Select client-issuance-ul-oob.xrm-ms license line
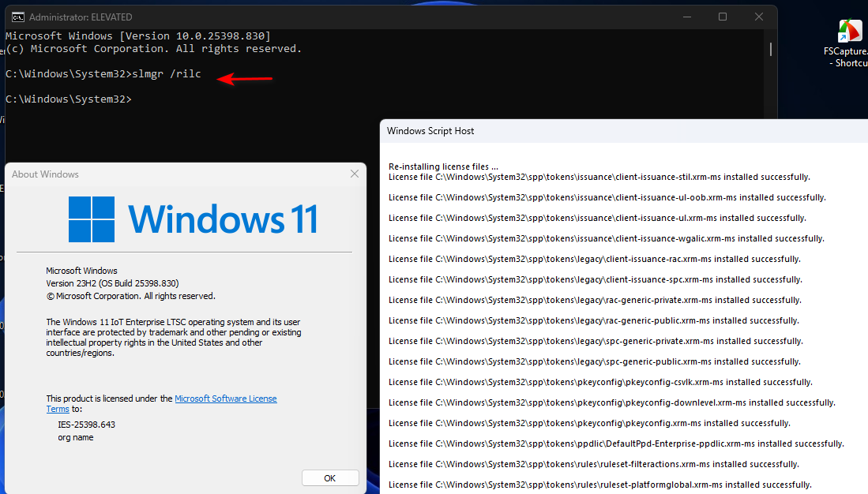The height and width of the screenshot is (494, 868). (607, 197)
